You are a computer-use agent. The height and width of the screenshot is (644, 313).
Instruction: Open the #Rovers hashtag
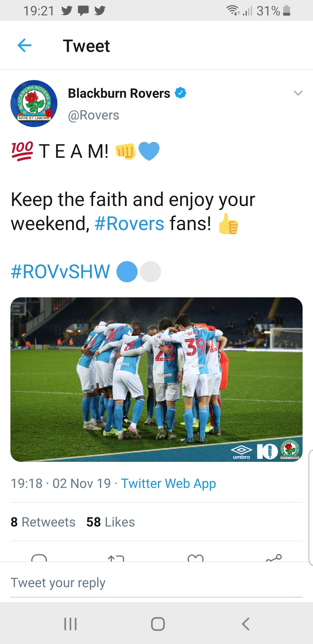coord(130,223)
